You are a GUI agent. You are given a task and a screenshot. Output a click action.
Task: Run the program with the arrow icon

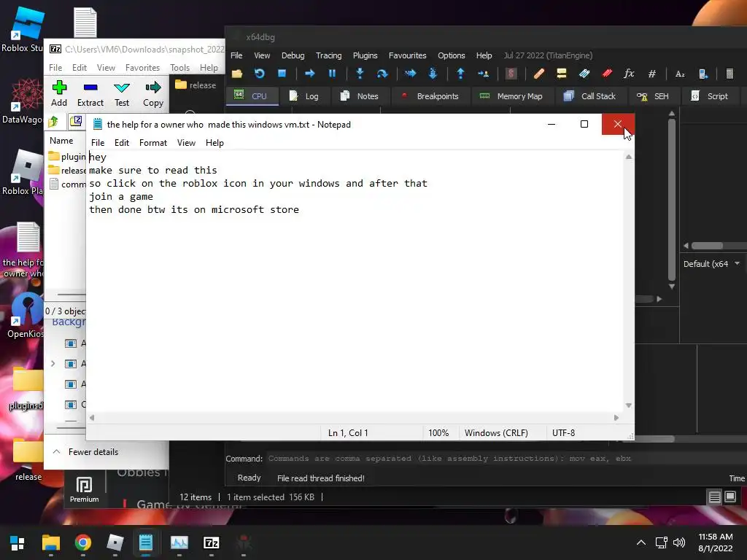309,74
